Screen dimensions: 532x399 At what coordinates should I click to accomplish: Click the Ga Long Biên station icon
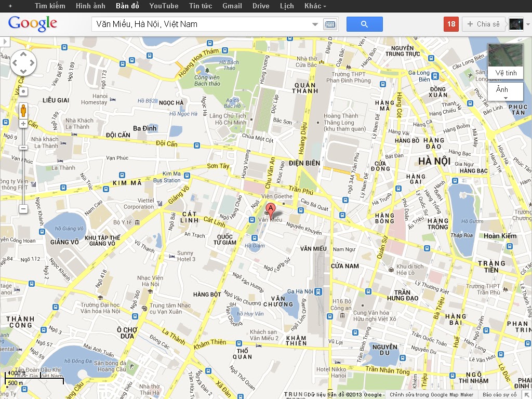(x=435, y=76)
